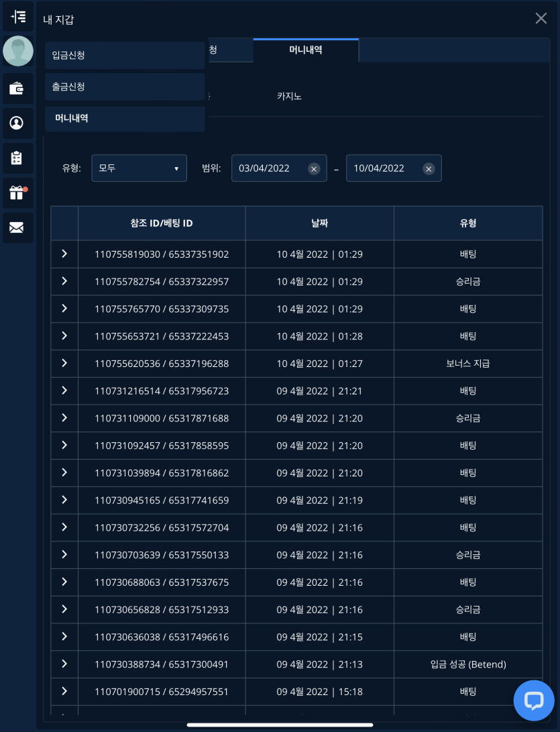This screenshot has width=560, height=732.
Task: Expand row 110730636038 / 65317496616
Action: pyautogui.click(x=64, y=636)
